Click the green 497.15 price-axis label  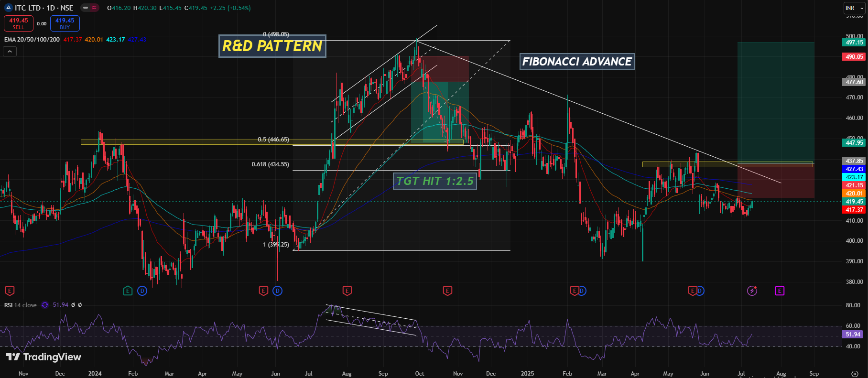[x=854, y=43]
